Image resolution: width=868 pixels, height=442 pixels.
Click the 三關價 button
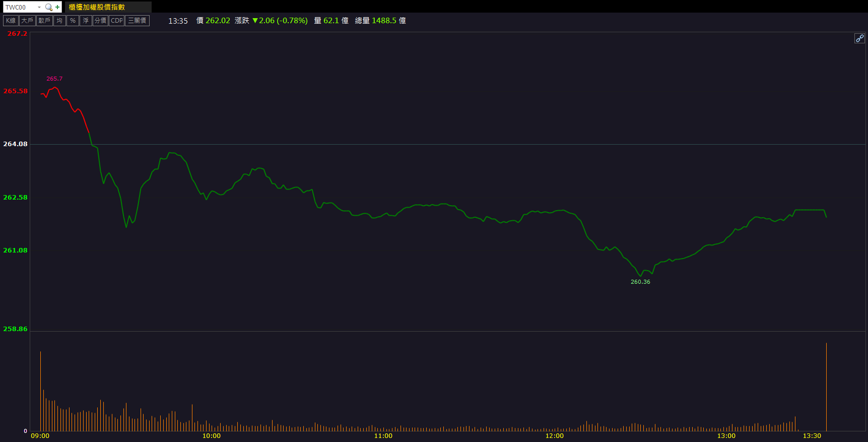point(137,21)
